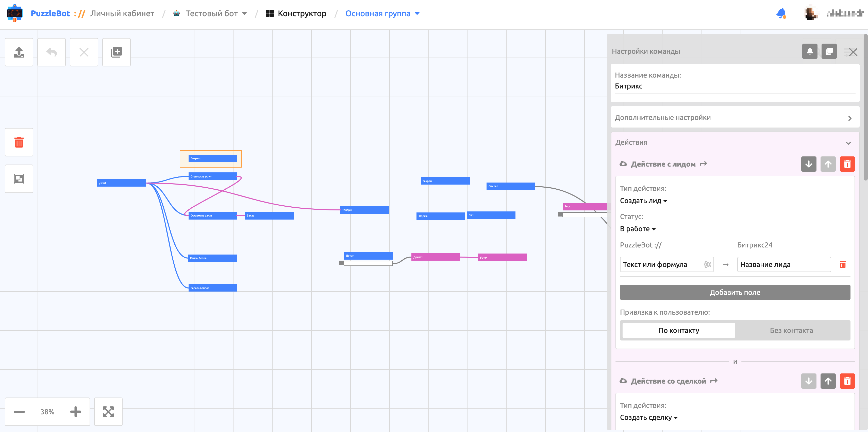The height and width of the screenshot is (432, 868).
Task: Click the fullscreen expand arrows icon
Action: (x=108, y=411)
